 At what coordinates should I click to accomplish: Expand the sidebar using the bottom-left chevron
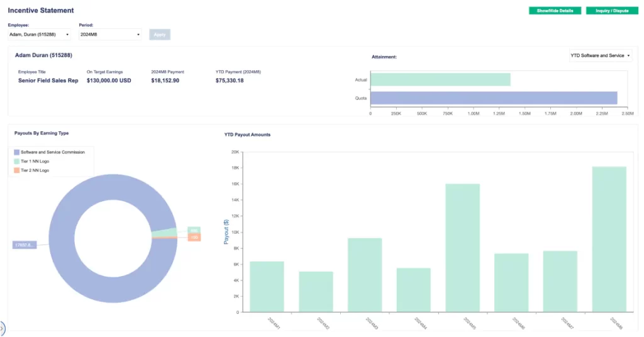point(3,328)
